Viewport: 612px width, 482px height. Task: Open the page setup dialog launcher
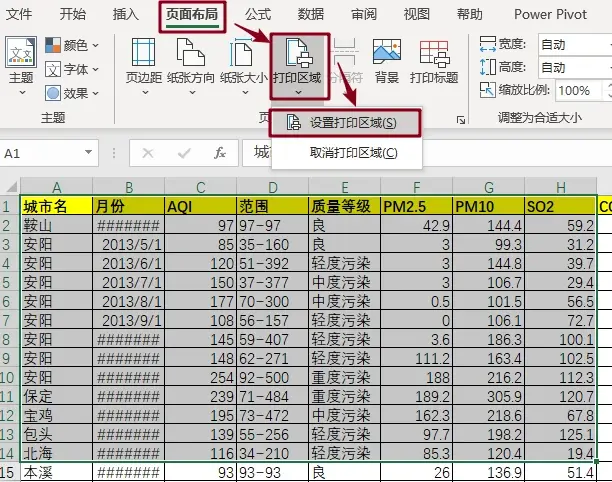click(461, 120)
